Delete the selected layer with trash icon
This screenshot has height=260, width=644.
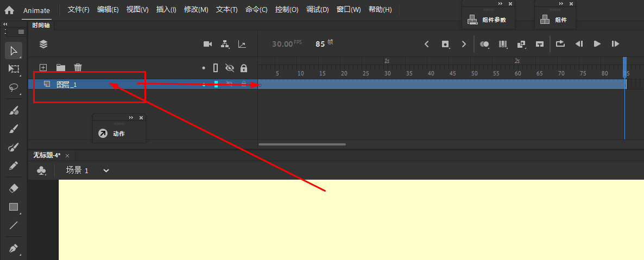78,68
